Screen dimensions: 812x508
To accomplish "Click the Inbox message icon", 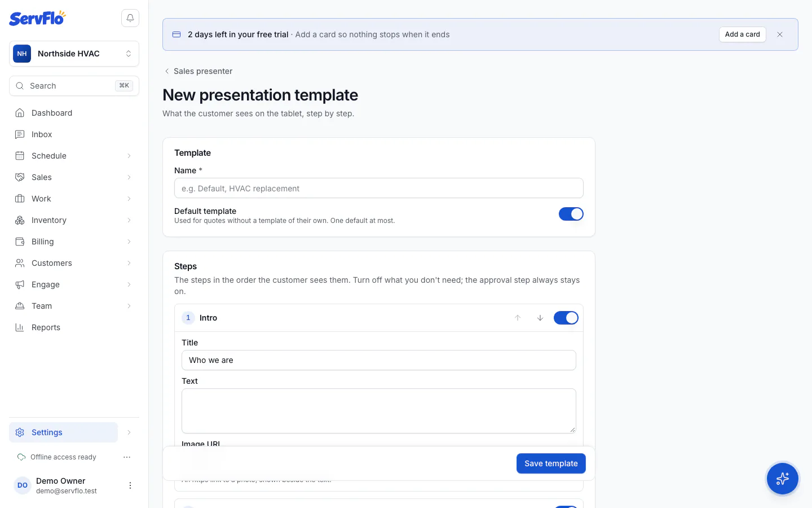I will (x=20, y=134).
